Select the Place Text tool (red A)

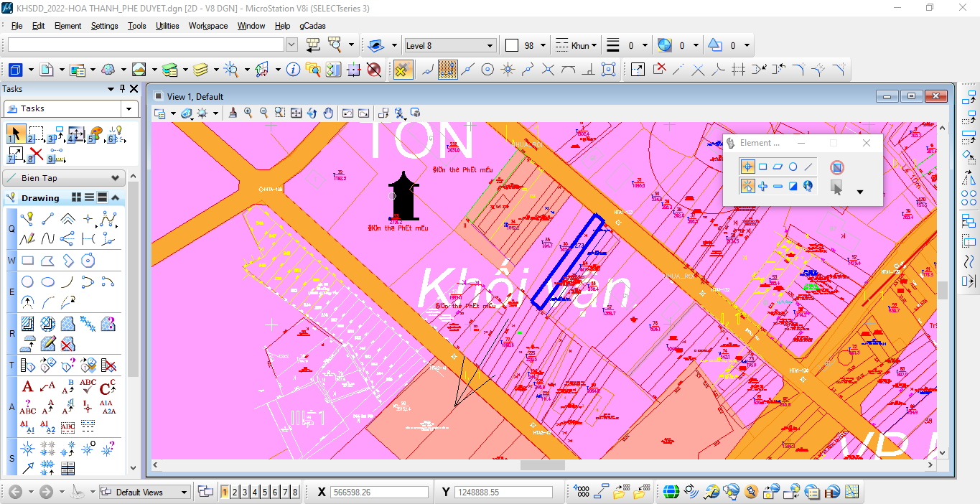pos(27,387)
